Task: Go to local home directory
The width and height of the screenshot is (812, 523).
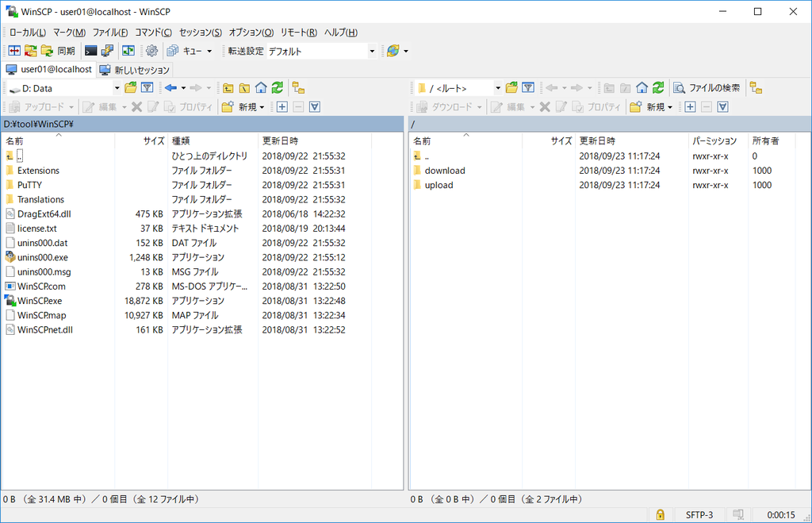Action: tap(261, 87)
